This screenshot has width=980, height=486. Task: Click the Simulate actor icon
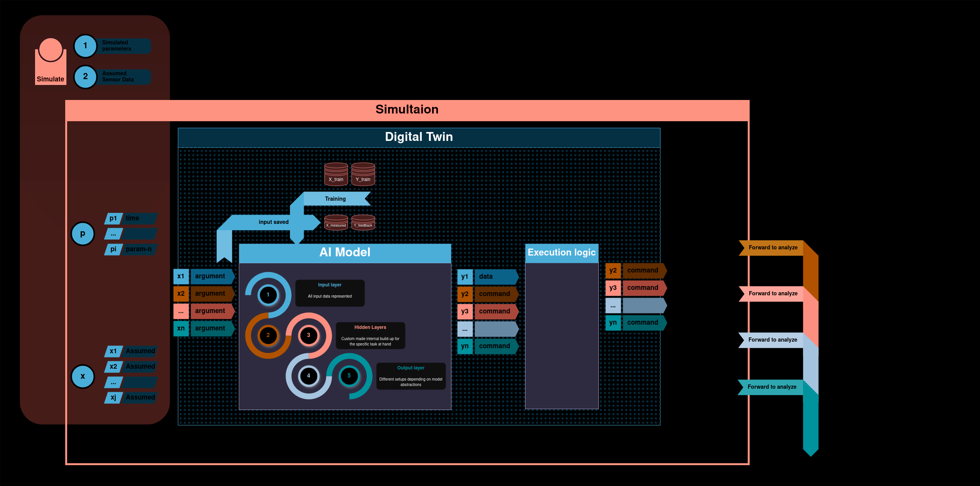(x=51, y=62)
